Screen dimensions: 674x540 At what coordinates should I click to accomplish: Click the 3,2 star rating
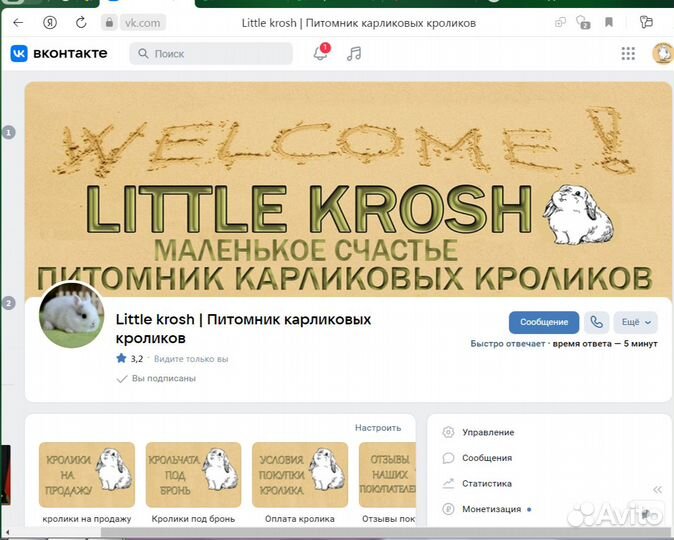pyautogui.click(x=130, y=359)
